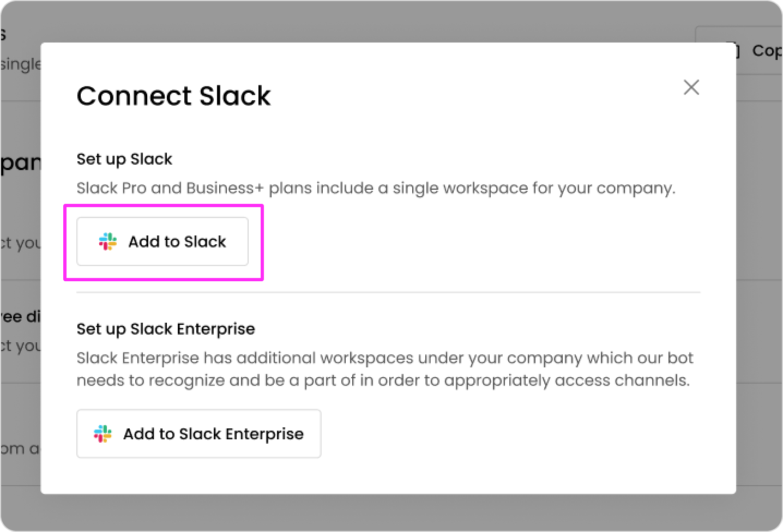Click the multicolored Slack pinwheel icon inside the highlighted button
Image resolution: width=783 pixels, height=532 pixels.
tap(107, 241)
